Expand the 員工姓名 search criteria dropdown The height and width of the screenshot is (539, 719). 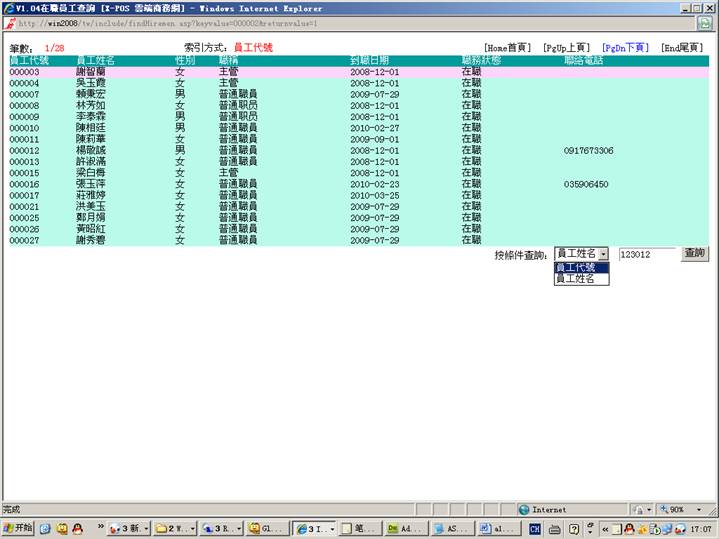[x=603, y=254]
